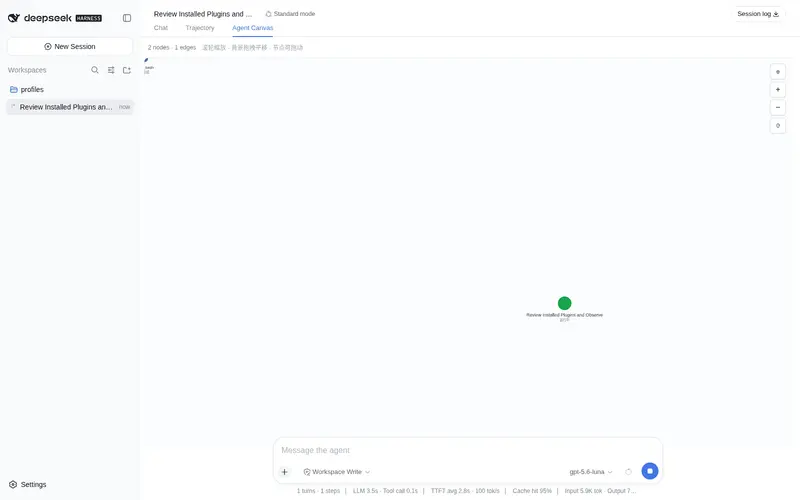Click the fit-view canvas control button
The height and width of the screenshot is (500, 800).
778,72
